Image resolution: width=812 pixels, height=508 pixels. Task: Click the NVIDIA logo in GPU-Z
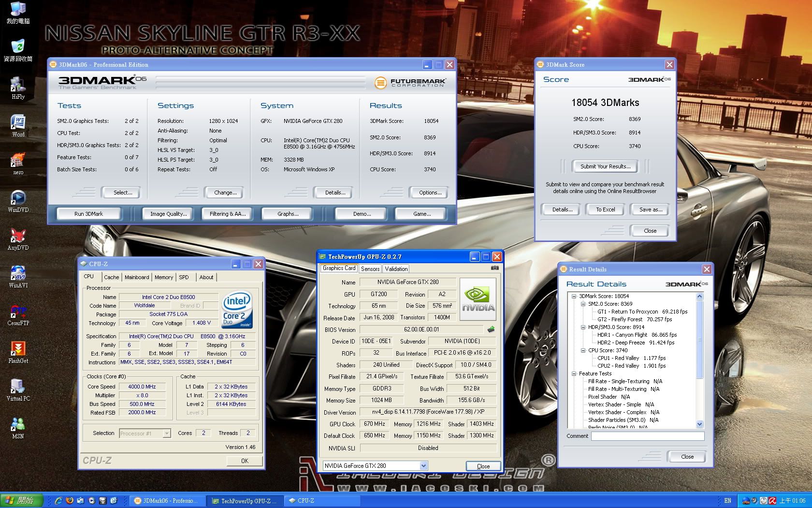pyautogui.click(x=478, y=299)
